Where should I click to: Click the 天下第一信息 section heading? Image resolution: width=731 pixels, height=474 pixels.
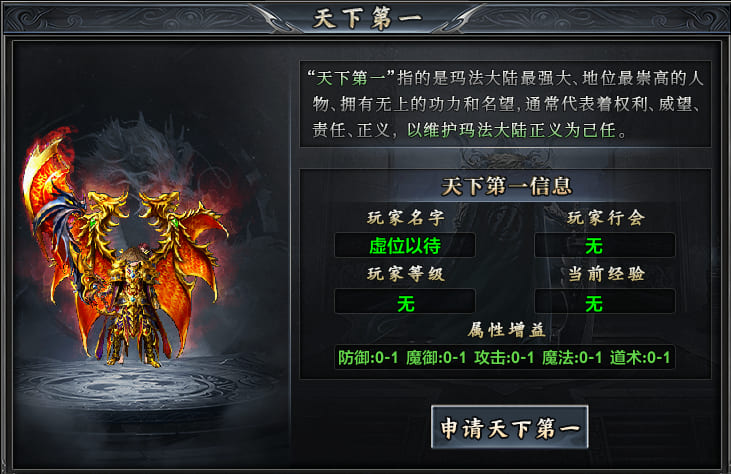click(507, 187)
